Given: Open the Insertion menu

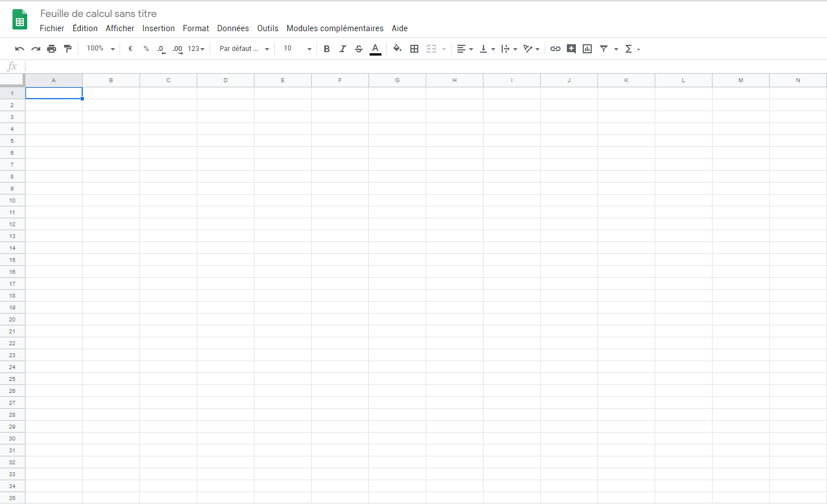Looking at the screenshot, I should [159, 28].
